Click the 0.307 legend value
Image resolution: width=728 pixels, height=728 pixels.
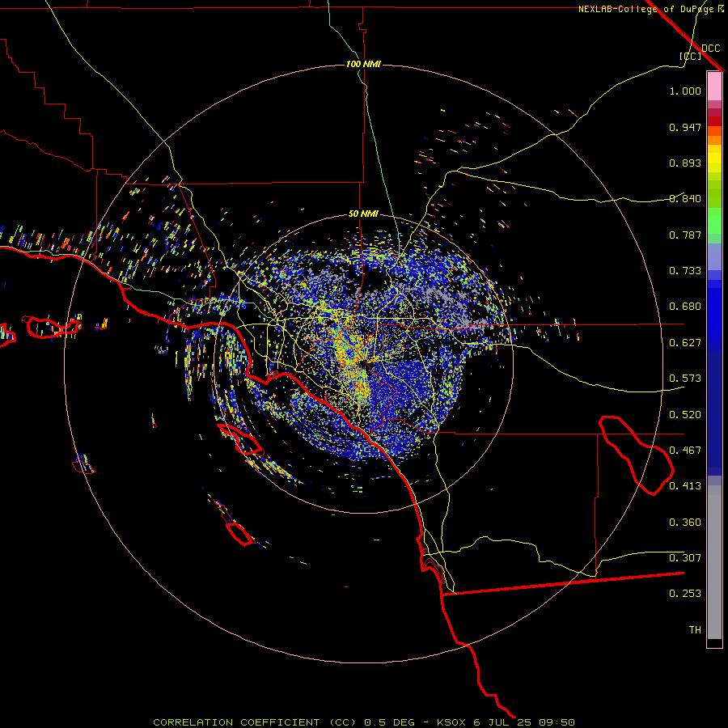point(685,558)
